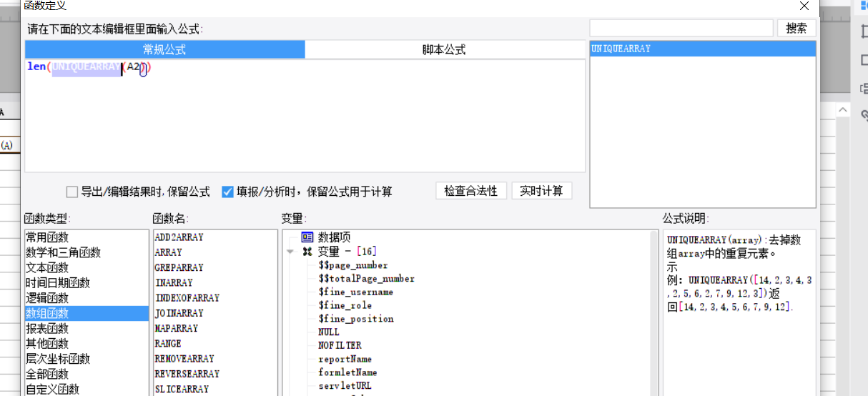Click the variables panel vertical scrollbar
This screenshot has height=396, width=868.
point(654,312)
